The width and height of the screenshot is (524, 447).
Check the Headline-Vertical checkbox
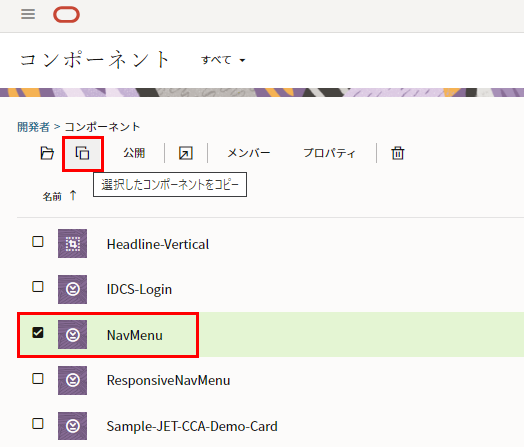[x=38, y=242]
